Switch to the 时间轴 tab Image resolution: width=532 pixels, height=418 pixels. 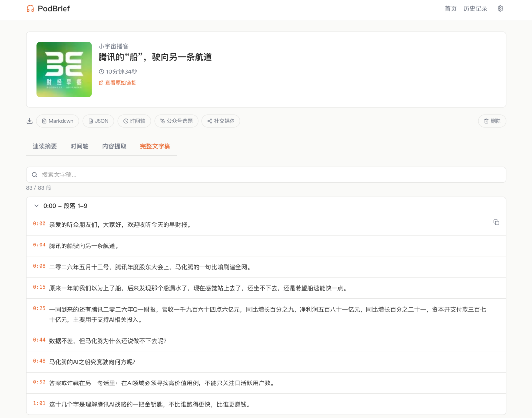click(79, 147)
